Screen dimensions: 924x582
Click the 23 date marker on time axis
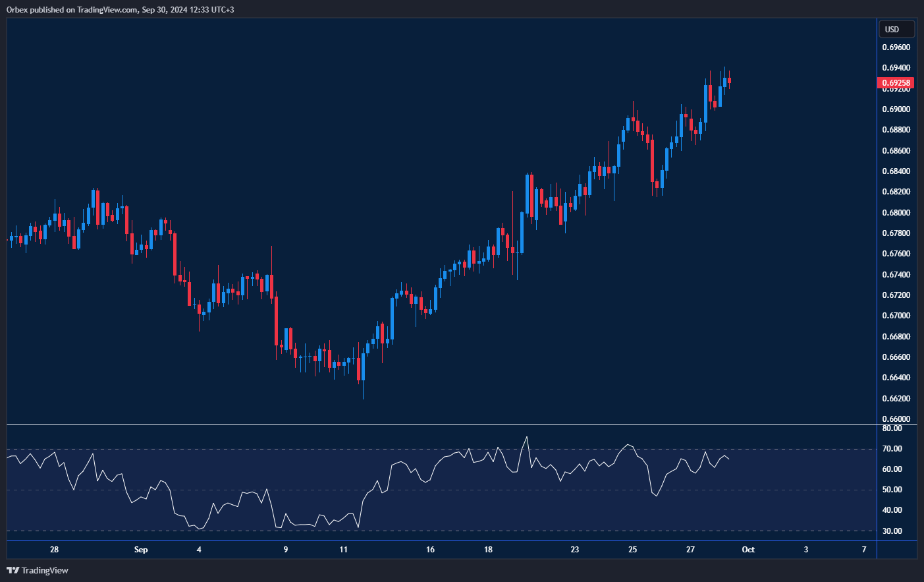pyautogui.click(x=575, y=550)
